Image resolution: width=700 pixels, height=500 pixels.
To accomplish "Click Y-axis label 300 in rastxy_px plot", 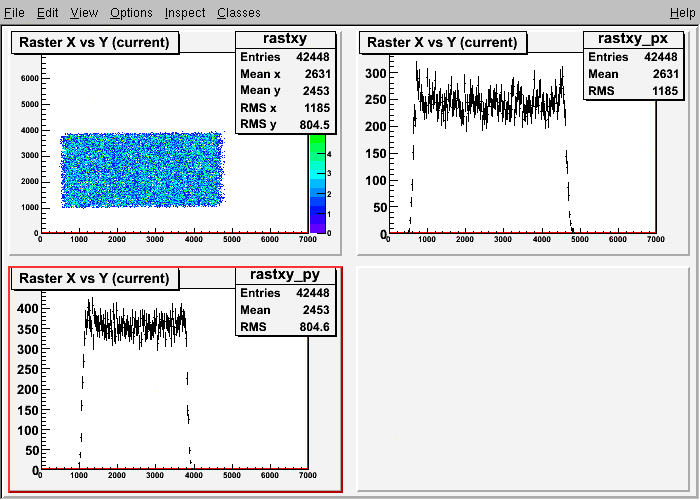I will click(x=375, y=73).
